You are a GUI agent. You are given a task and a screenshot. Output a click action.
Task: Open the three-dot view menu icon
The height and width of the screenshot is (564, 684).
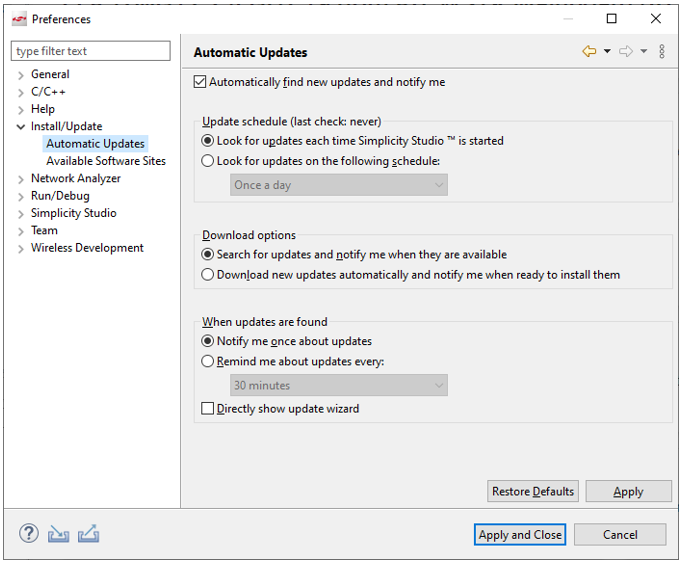pos(662,51)
